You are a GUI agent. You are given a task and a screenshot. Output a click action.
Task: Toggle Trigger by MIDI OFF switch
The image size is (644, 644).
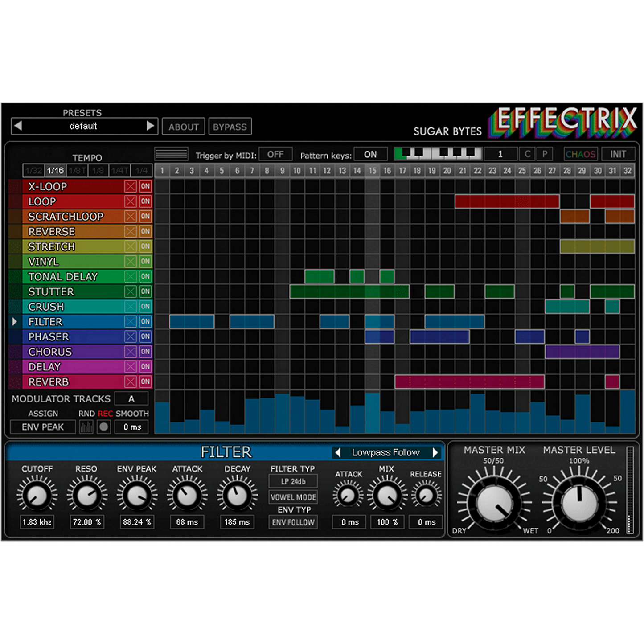(x=275, y=154)
